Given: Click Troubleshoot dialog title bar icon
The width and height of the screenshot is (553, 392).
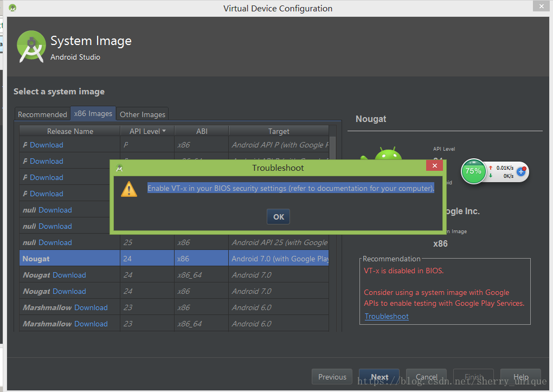Looking at the screenshot, I should 120,168.
